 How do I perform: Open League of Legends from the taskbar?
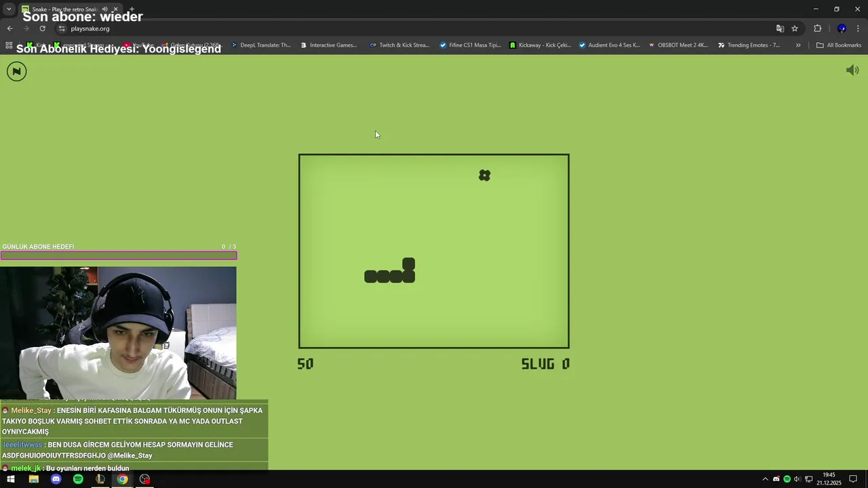pos(100,479)
